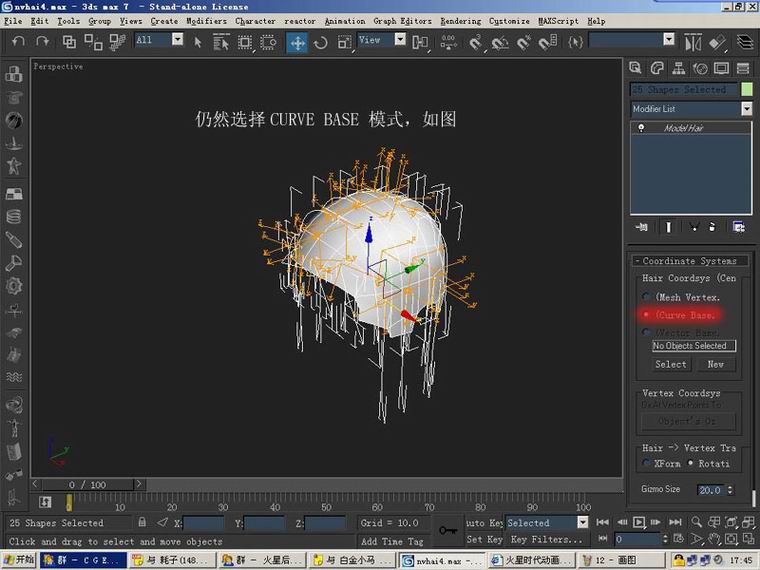Toggle Model Hair modifier lightbulb
The height and width of the screenshot is (570, 760).
pyautogui.click(x=641, y=128)
